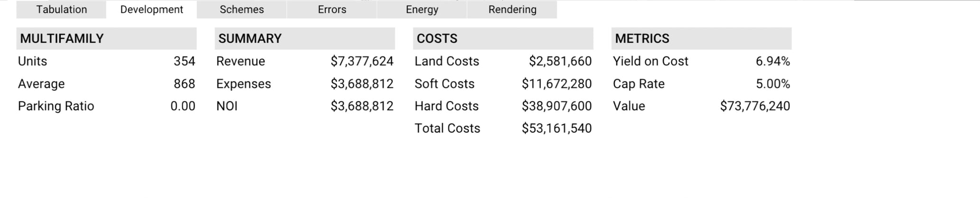Select the Total Costs amount $53,161,540
The height and width of the screenshot is (198, 980).
[556, 128]
